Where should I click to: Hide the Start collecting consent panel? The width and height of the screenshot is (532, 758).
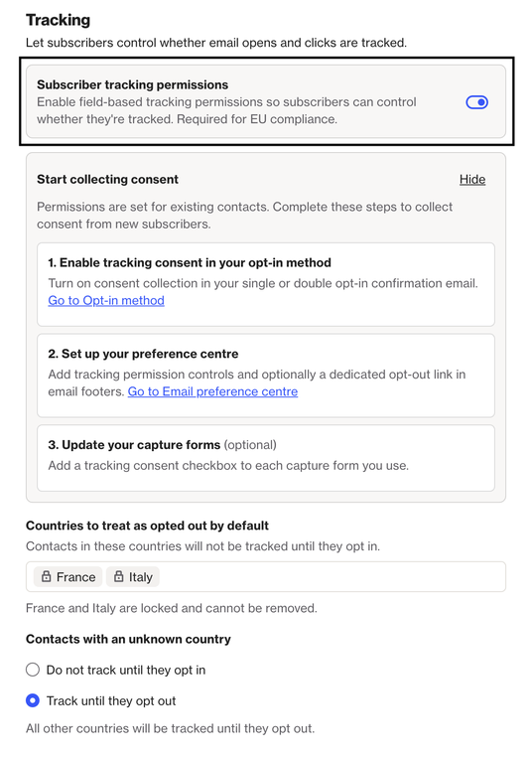472,180
